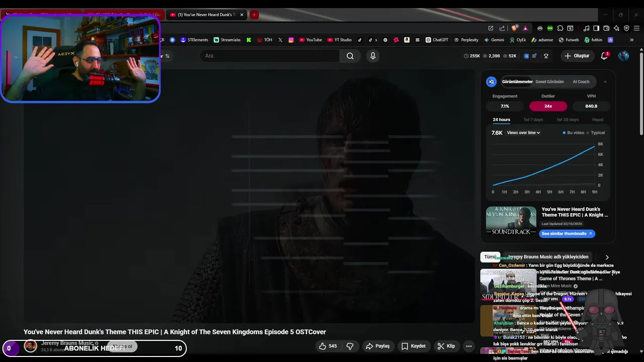Open the video's more actions menu
The height and width of the screenshot is (362, 644).
[x=469, y=346]
